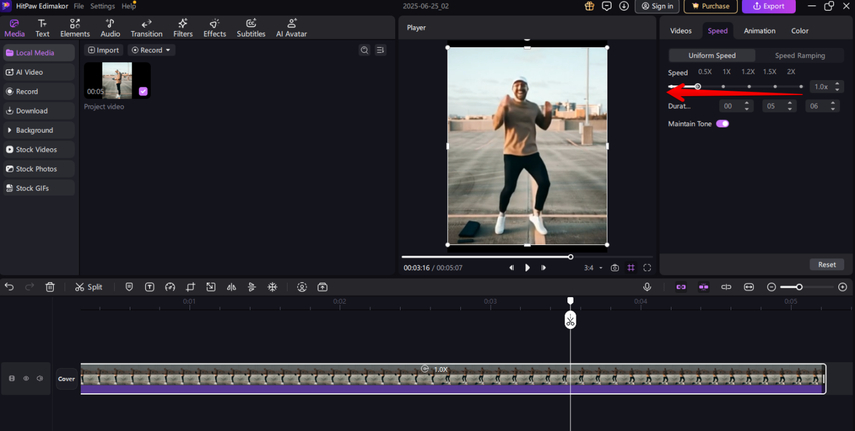Open the File menu
This screenshot has width=855, height=431.
point(79,6)
